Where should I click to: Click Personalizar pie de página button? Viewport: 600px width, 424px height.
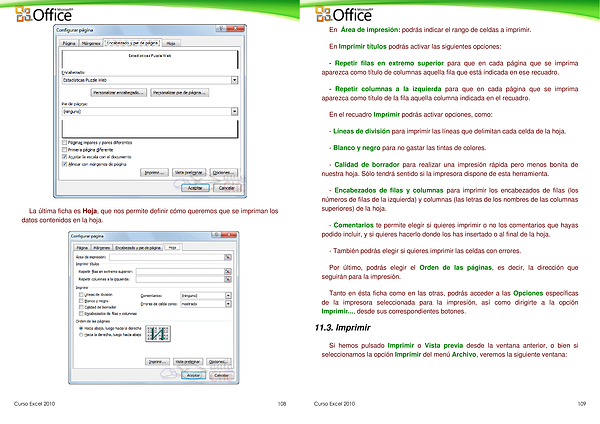pyautogui.click(x=179, y=93)
